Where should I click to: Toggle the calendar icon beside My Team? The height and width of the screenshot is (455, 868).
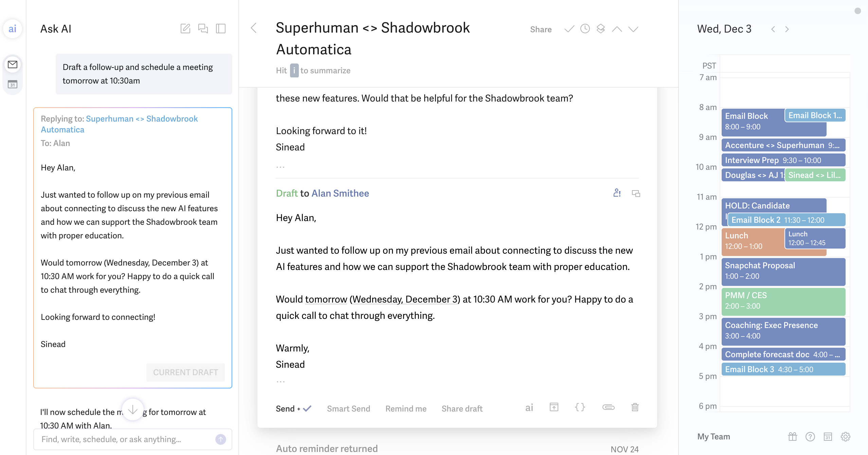click(x=828, y=437)
